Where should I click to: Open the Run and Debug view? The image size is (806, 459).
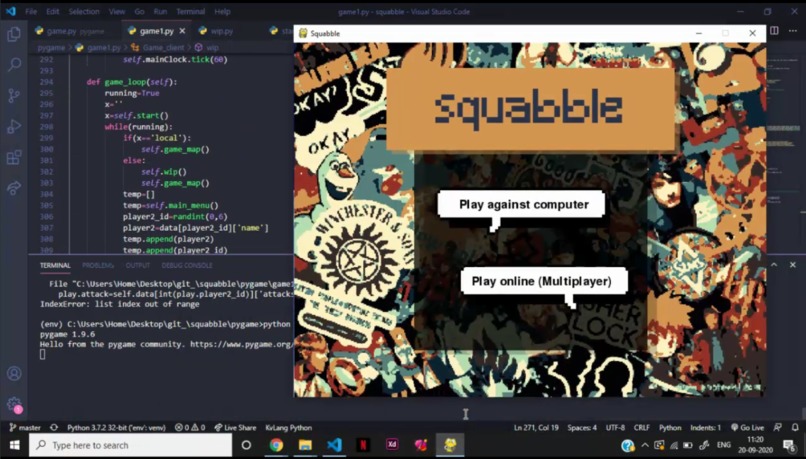pyautogui.click(x=14, y=126)
